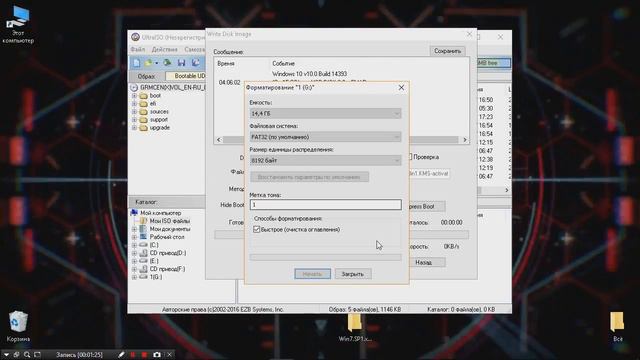Expand the upgrade folder node
The height and width of the screenshot is (360, 640).
(x=134, y=128)
